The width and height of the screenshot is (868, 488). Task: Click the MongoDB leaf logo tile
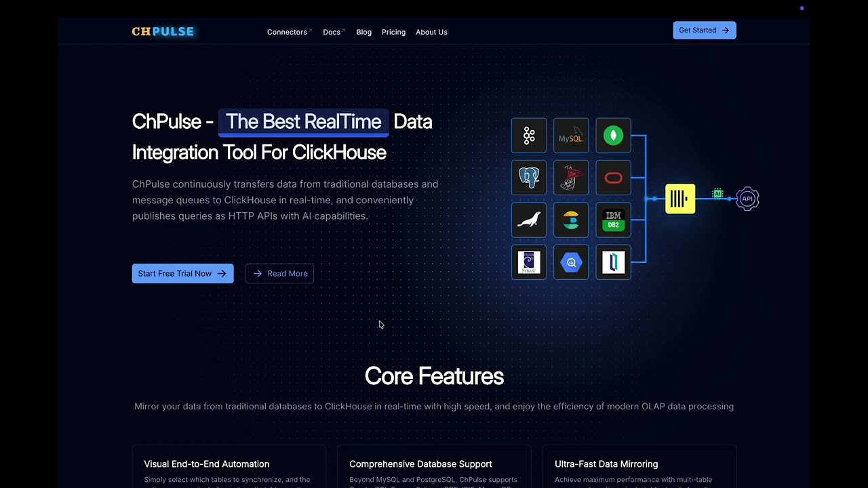(x=613, y=136)
